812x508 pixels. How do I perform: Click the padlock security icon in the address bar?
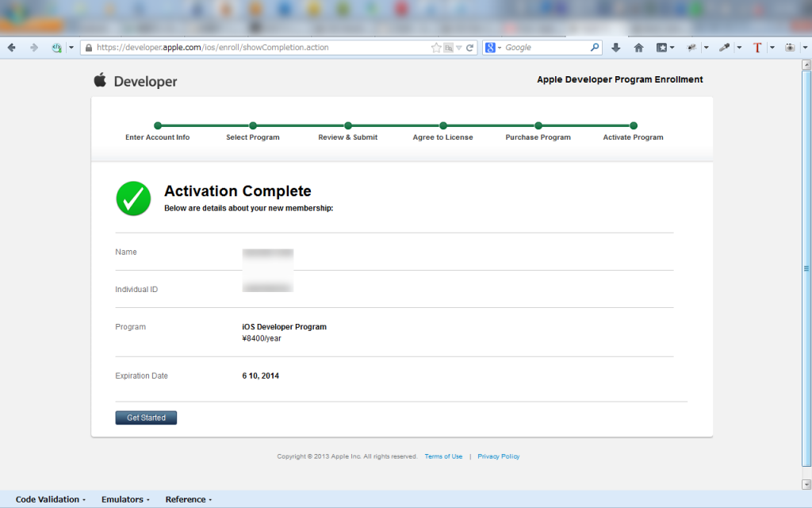click(x=89, y=48)
